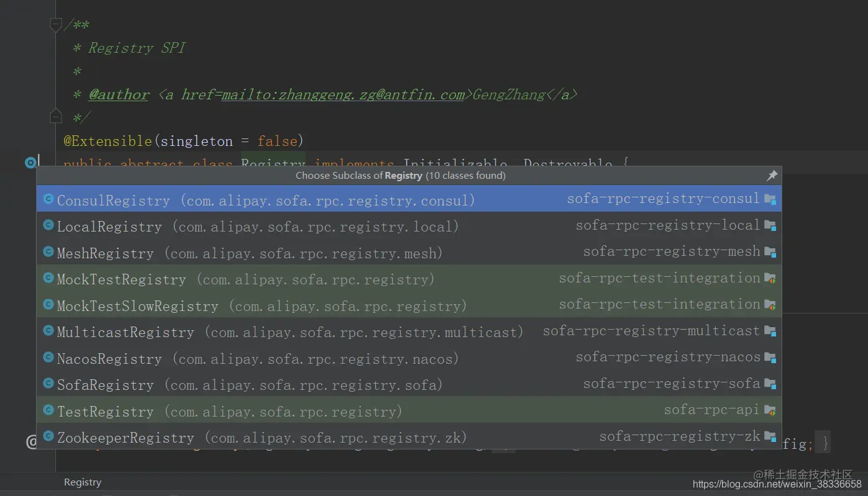
Task: Click sofa-rpc-registry-consul module folder icon
Action: coord(770,199)
